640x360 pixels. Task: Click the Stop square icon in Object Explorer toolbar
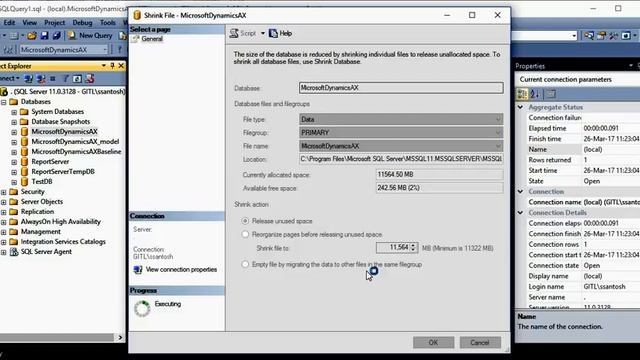click(53, 78)
